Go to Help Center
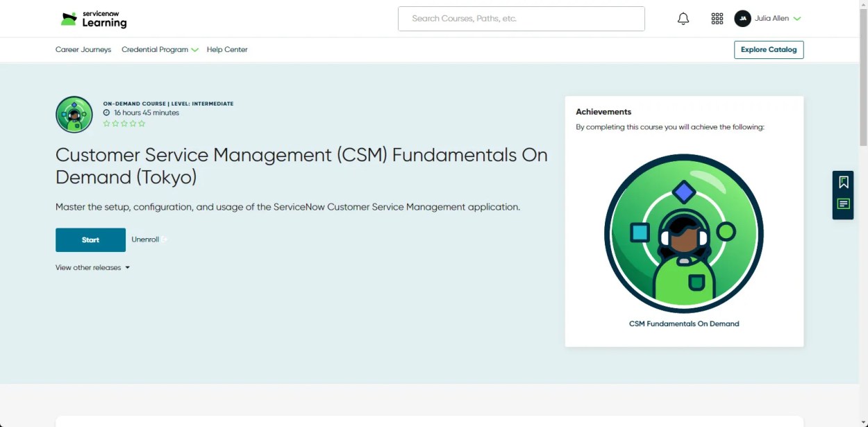Image resolution: width=868 pixels, height=427 pixels. (227, 50)
